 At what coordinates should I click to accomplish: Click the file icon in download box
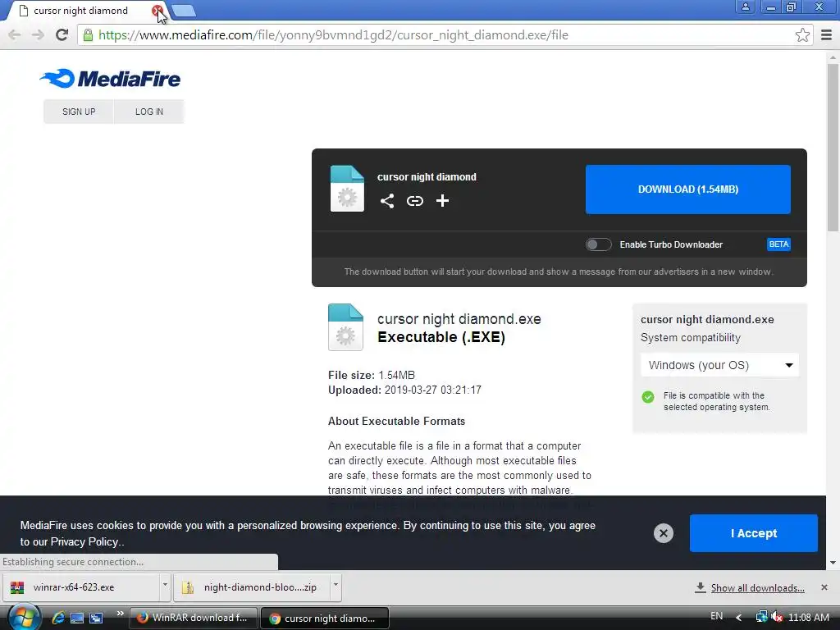[347, 189]
